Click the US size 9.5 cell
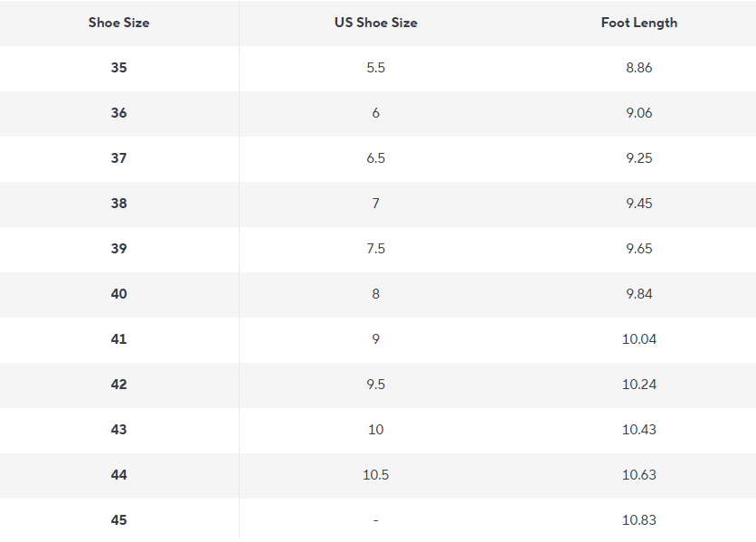Viewport: 756px width, 542px height. coord(375,385)
